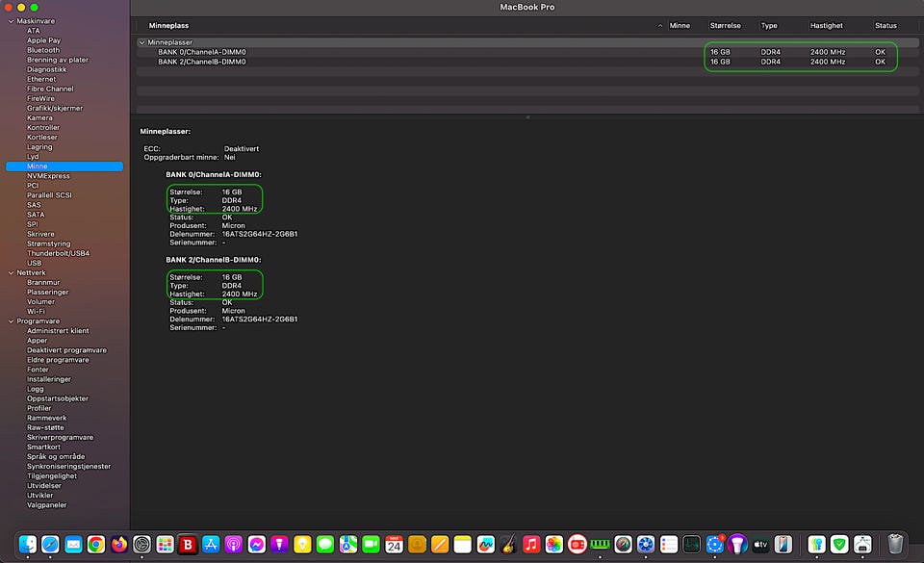Open the Music app in Dock
Viewport: 924px width, 563px height.
point(531,545)
